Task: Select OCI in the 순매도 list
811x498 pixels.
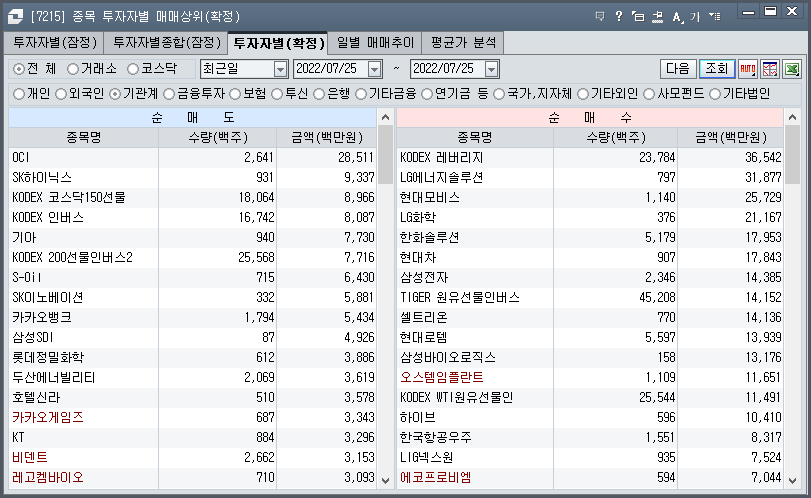Action: point(21,157)
